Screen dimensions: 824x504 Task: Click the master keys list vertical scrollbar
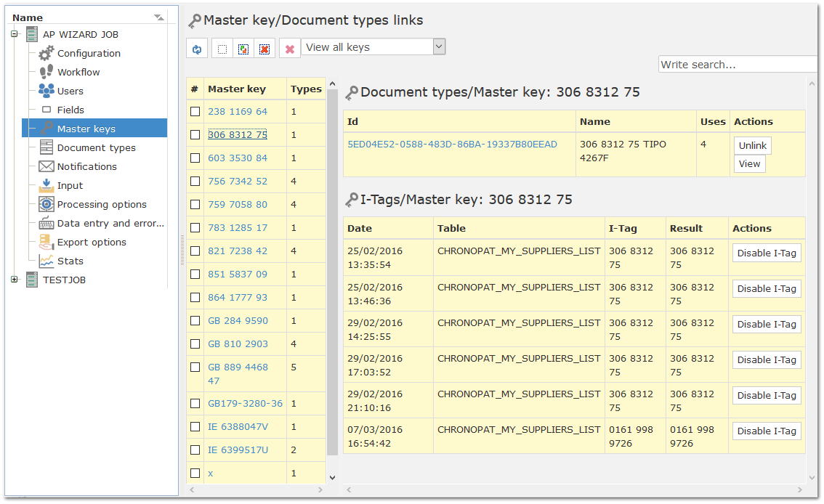[332, 273]
